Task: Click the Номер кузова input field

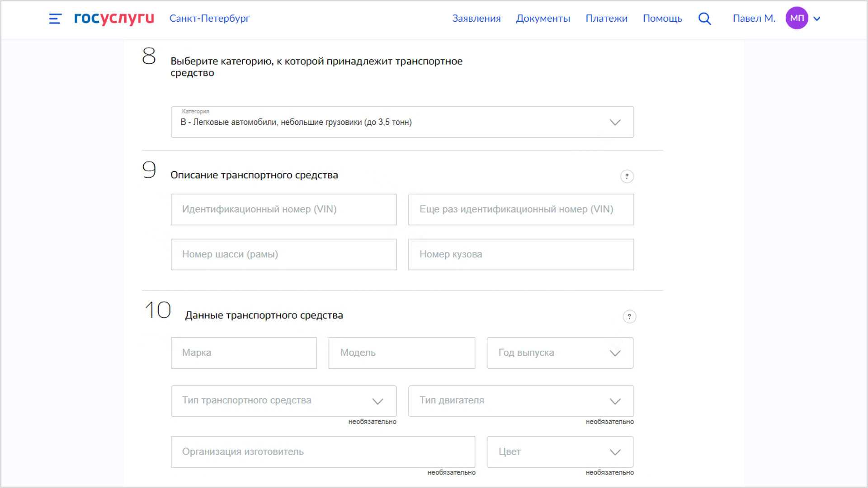Action: coord(521,254)
